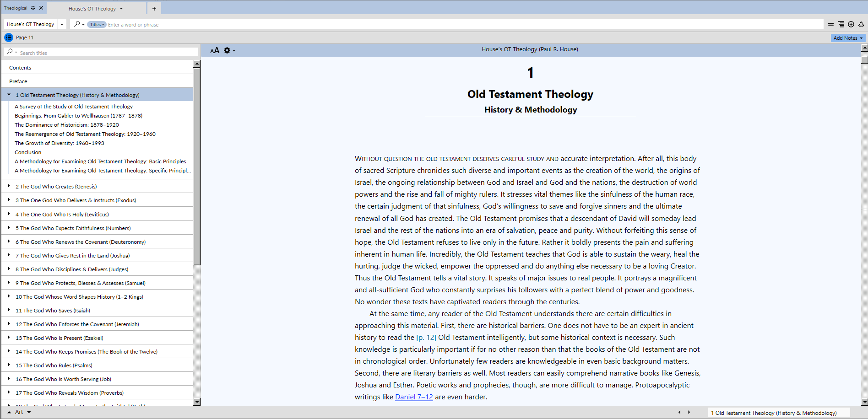This screenshot has height=419, width=868.
Task: Open Methodology: Specific Principles section
Action: pos(103,171)
